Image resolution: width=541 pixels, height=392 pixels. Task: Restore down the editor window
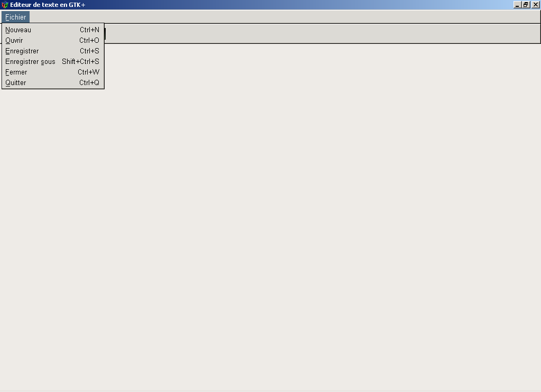click(x=526, y=5)
